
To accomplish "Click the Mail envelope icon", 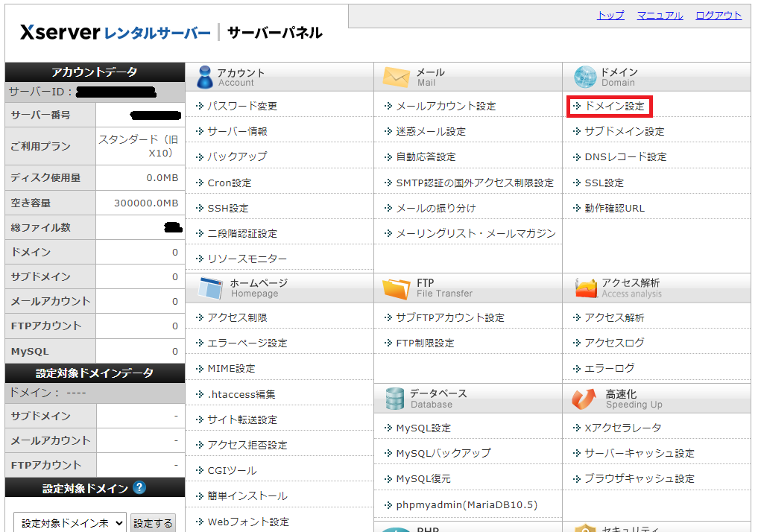I will click(x=396, y=77).
